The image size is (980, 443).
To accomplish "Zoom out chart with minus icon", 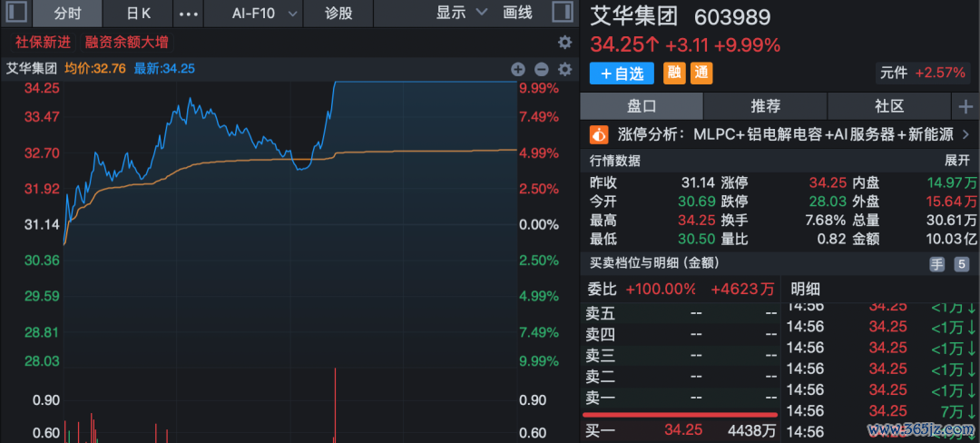I will tap(541, 69).
